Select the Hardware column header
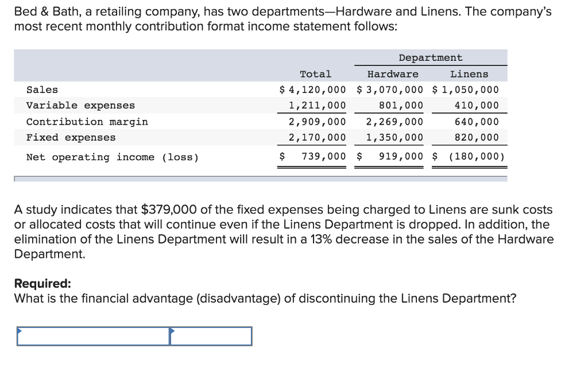Screen dimensions: 588x379 [x=393, y=74]
